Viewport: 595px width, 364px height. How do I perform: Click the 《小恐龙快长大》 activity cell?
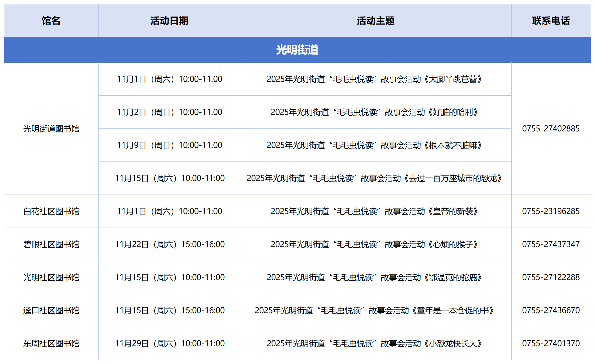375,343
